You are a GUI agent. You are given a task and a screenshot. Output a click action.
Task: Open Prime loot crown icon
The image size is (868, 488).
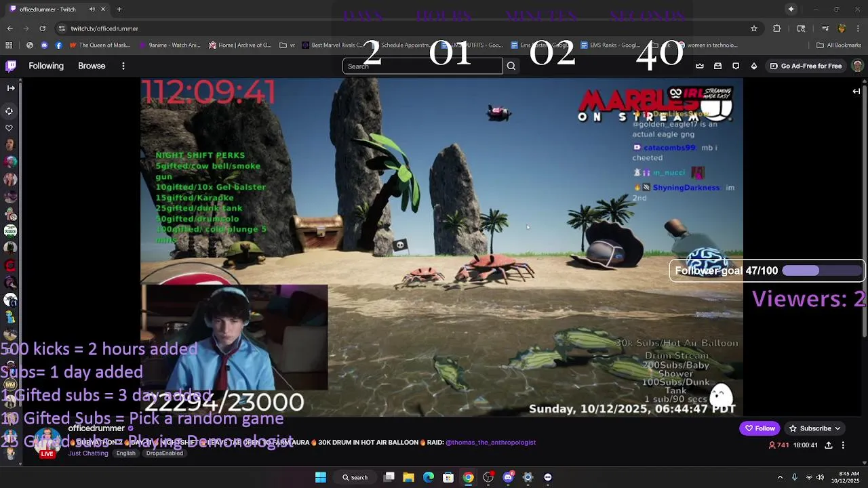pos(700,66)
